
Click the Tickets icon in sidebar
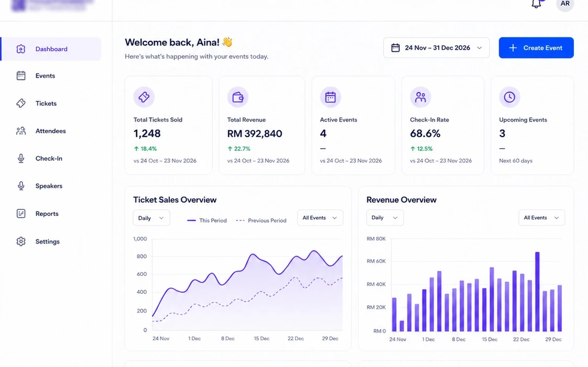point(21,103)
